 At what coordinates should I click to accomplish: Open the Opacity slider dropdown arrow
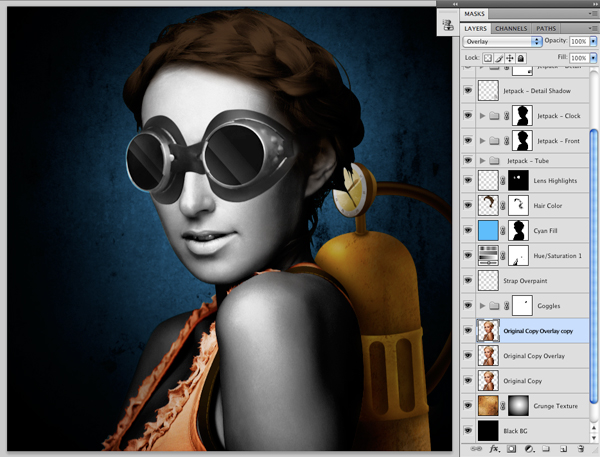click(x=593, y=41)
